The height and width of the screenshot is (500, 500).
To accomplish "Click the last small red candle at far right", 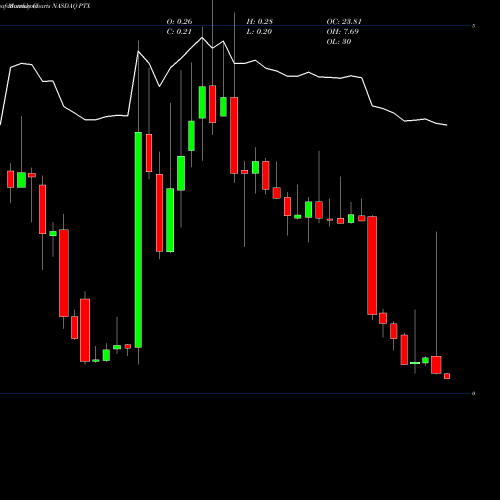I will pyautogui.click(x=447, y=376).
